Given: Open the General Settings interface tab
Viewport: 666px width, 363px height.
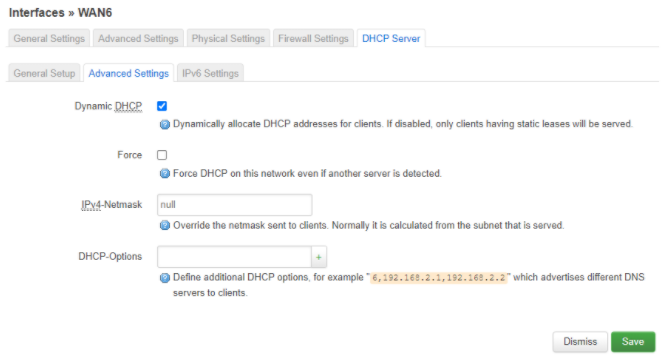Looking at the screenshot, I should [49, 38].
